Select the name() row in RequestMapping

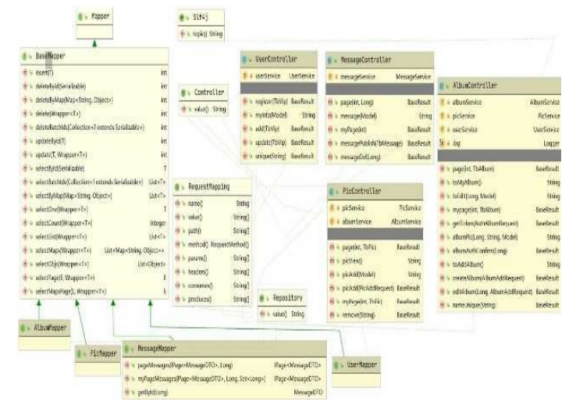click(212, 203)
